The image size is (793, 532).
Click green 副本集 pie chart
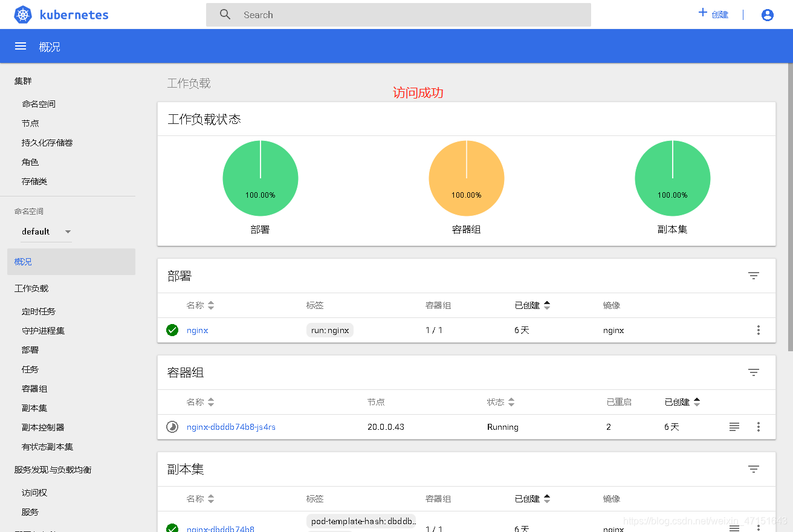pyautogui.click(x=673, y=178)
